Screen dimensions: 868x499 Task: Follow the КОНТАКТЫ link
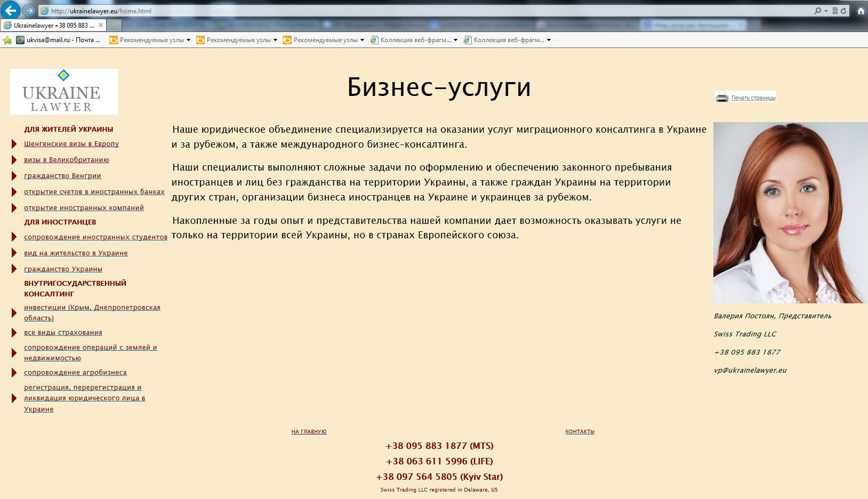tap(580, 432)
